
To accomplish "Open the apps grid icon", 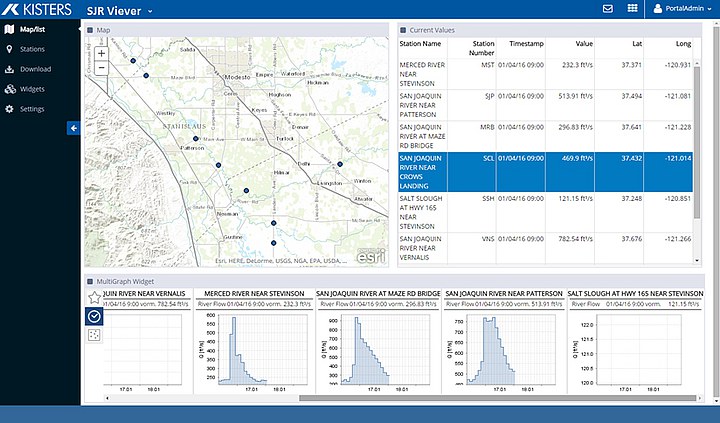I will [x=633, y=9].
